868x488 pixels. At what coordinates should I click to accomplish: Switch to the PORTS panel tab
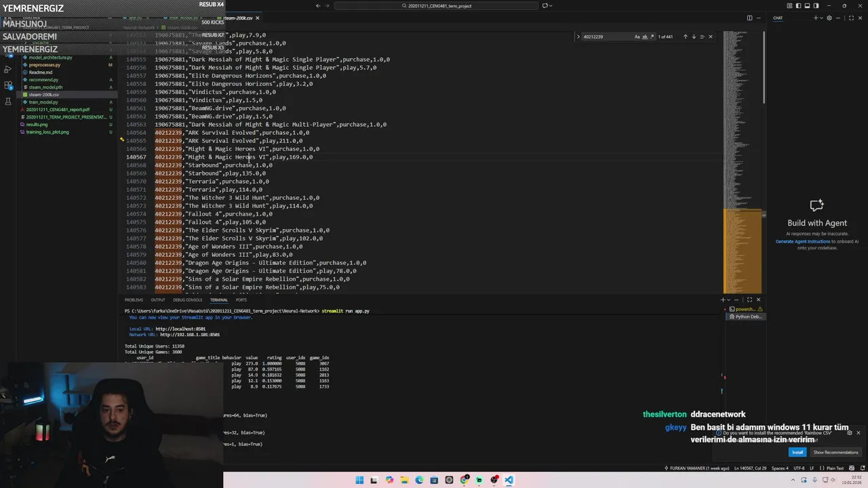pyautogui.click(x=241, y=300)
